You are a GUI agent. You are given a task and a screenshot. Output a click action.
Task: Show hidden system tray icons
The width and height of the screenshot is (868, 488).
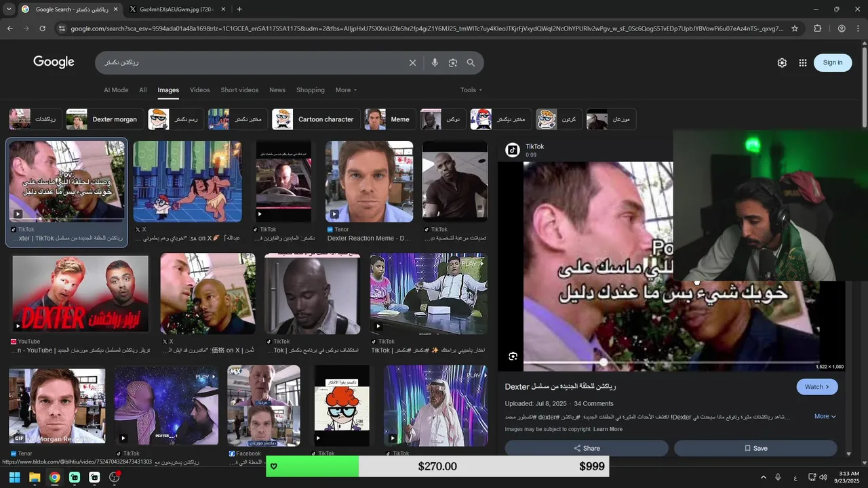(x=763, y=477)
